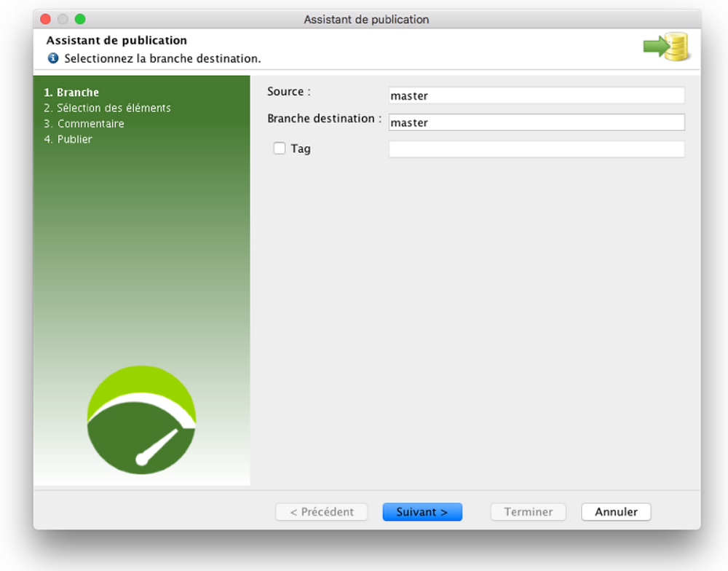Click the publish database arrow icon

click(666, 47)
